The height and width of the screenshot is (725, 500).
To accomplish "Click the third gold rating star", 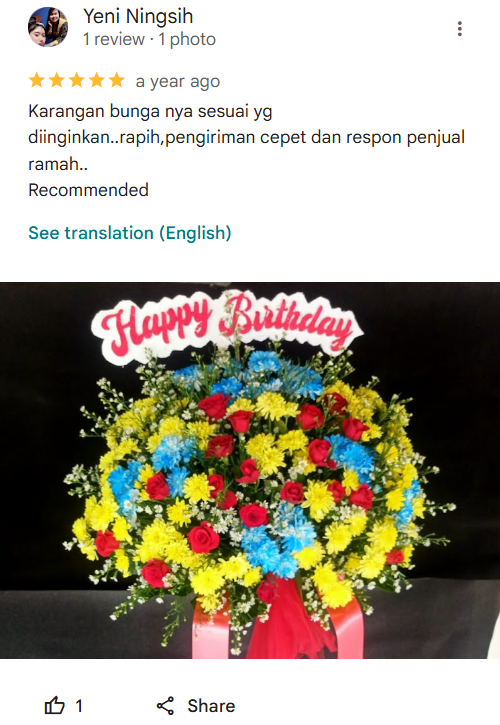I will pyautogui.click(x=77, y=80).
